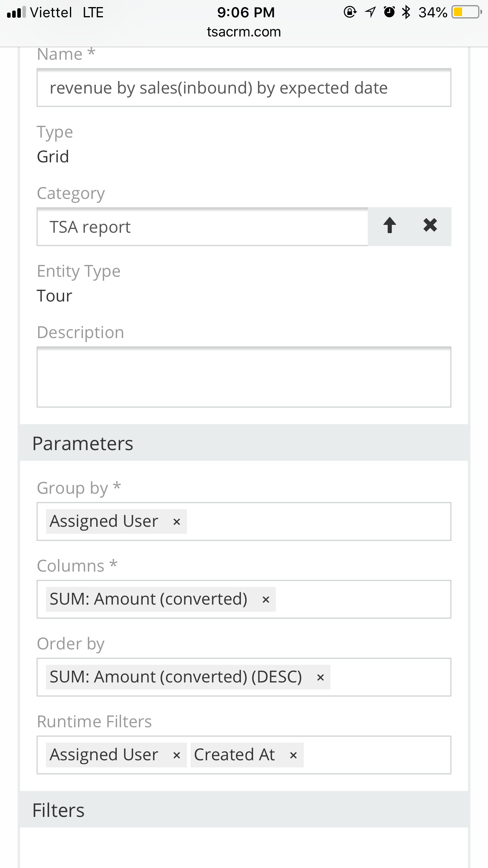This screenshot has width=488, height=868.
Task: Click the Category field with TSA report
Action: 202,227
